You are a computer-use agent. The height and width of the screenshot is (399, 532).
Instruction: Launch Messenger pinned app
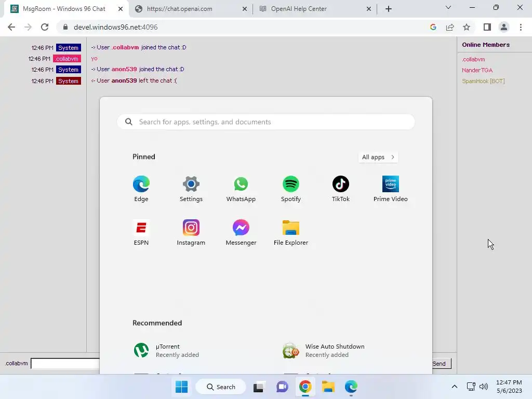pyautogui.click(x=241, y=233)
